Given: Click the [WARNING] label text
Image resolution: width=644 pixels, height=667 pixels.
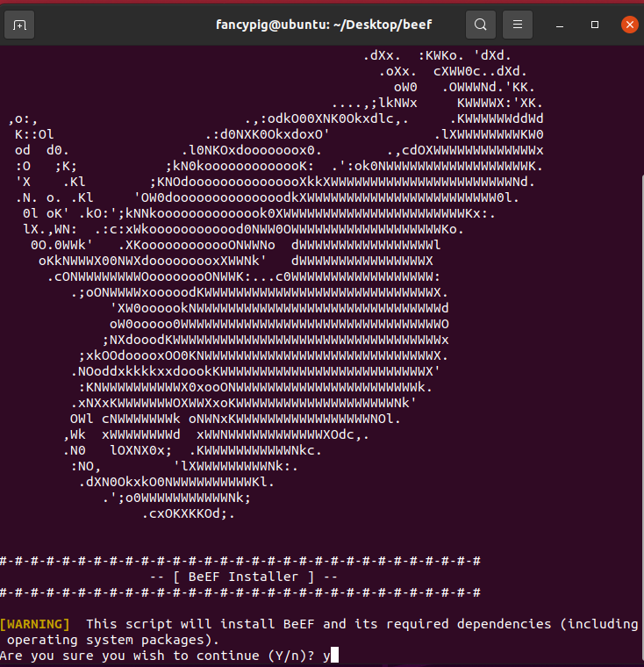Looking at the screenshot, I should [x=35, y=624].
